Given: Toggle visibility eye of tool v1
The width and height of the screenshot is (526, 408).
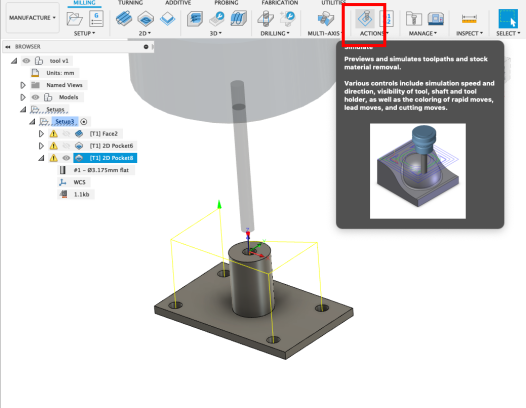Looking at the screenshot, I should [x=26, y=61].
